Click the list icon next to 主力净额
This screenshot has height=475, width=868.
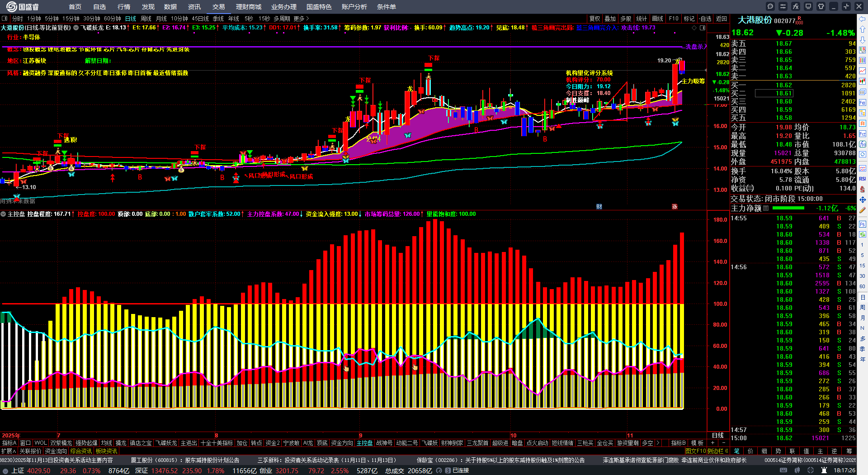(766, 209)
